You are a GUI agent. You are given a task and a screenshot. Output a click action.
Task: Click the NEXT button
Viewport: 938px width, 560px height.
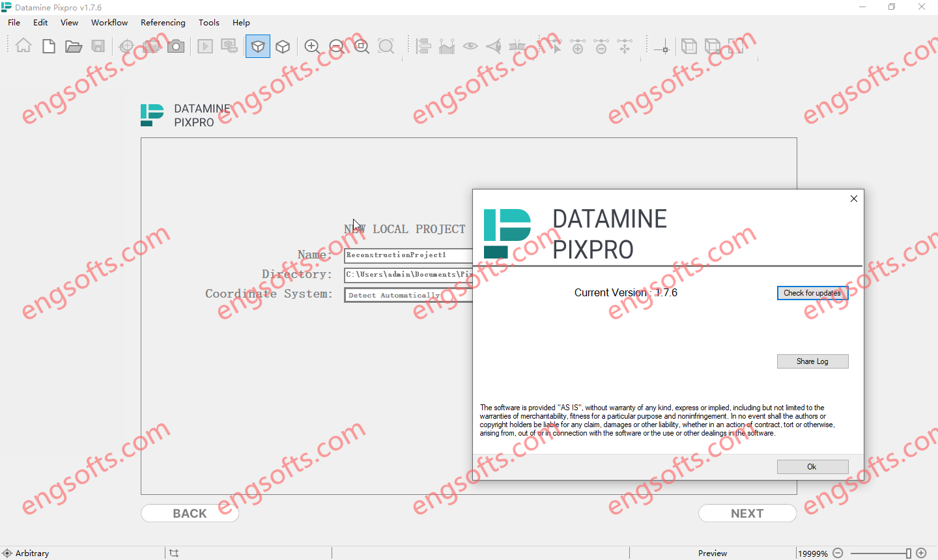(x=747, y=513)
